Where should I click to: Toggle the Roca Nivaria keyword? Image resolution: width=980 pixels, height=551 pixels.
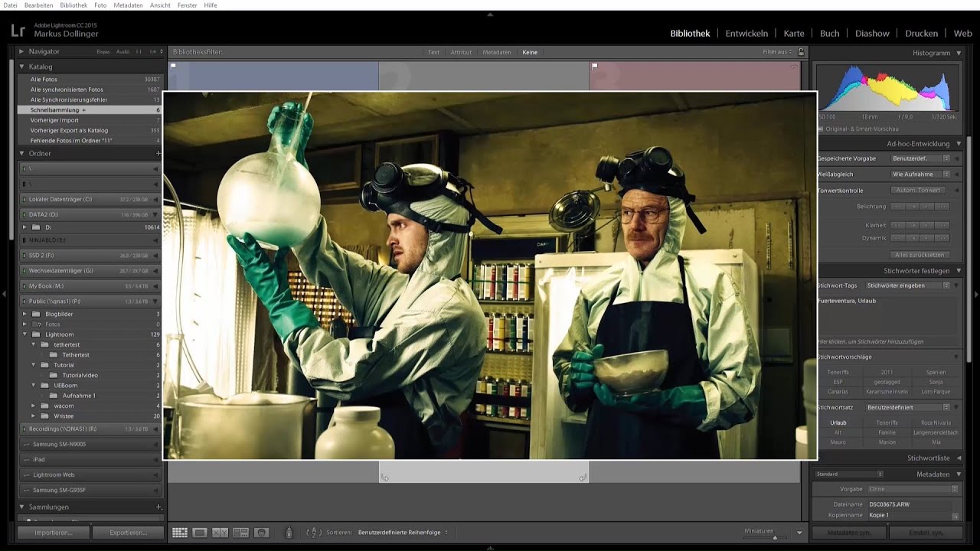(936, 422)
